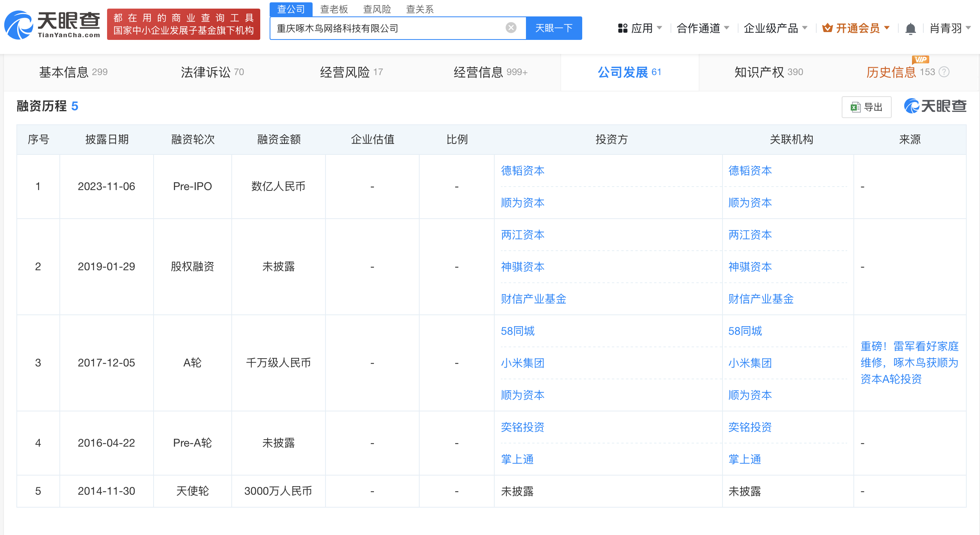Click the Excel export button
980x535 pixels.
pyautogui.click(x=866, y=107)
